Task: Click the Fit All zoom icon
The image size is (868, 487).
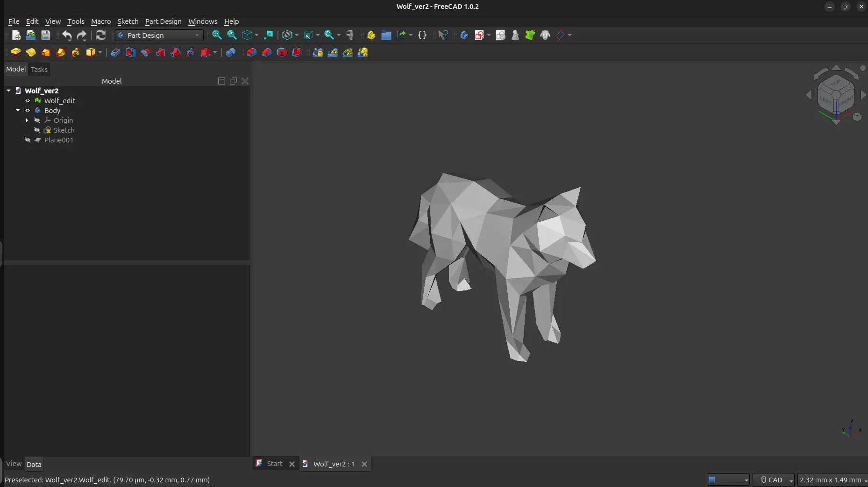Action: pyautogui.click(x=217, y=35)
